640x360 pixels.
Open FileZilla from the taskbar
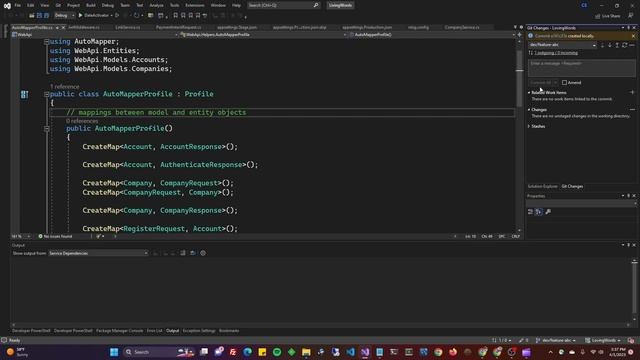(233, 352)
